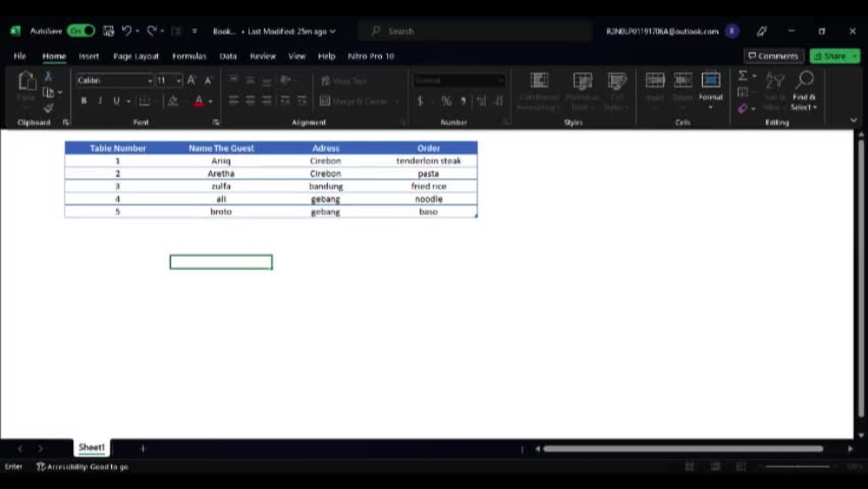Select the Sheet1 tab
Viewport: 868px width, 489px height.
pyautogui.click(x=91, y=447)
